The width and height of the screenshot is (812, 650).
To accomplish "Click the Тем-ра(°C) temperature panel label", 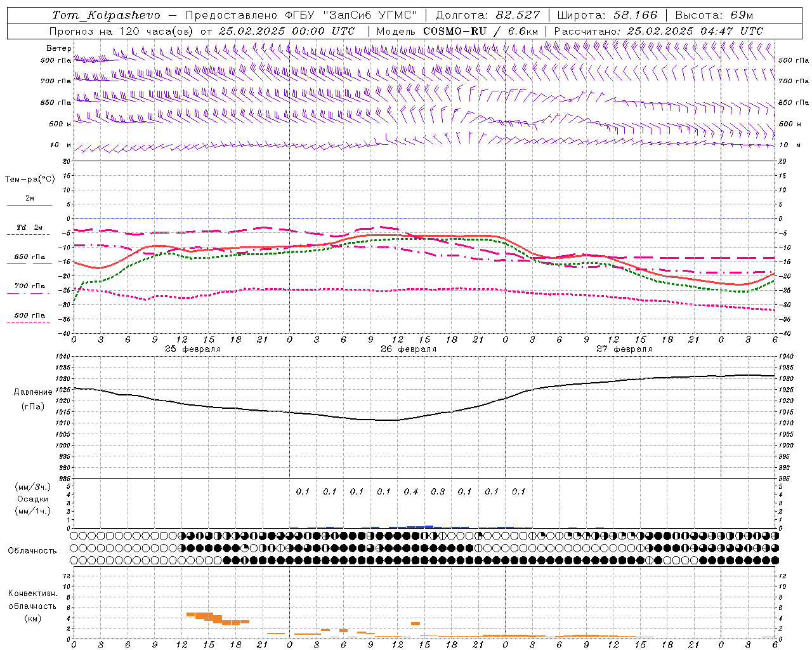I will 30,180.
